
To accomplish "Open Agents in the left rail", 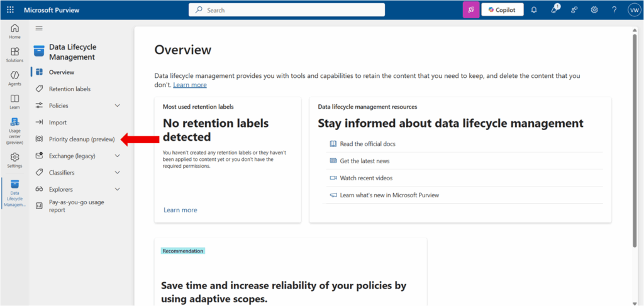I will [14, 78].
